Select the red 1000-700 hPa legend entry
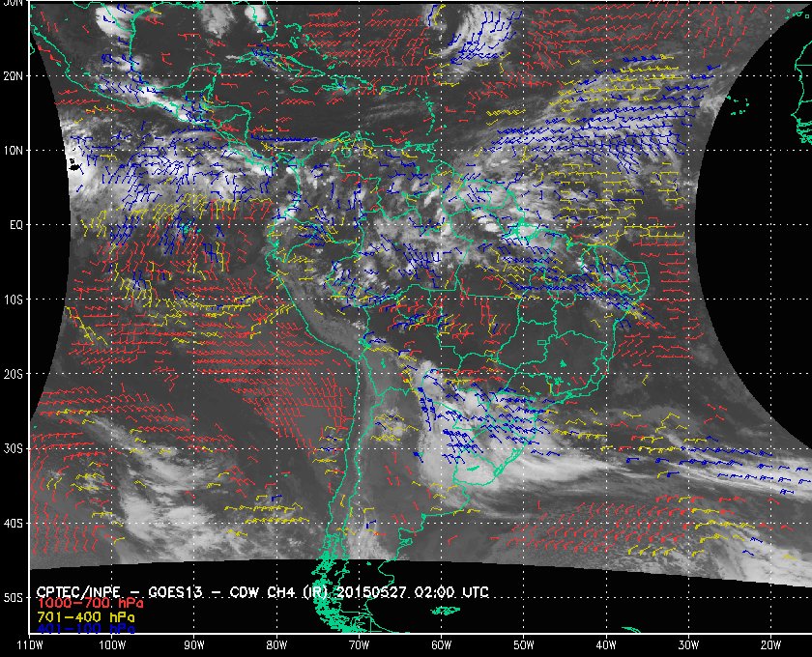Viewport: 812px width, 657px height. point(90,604)
